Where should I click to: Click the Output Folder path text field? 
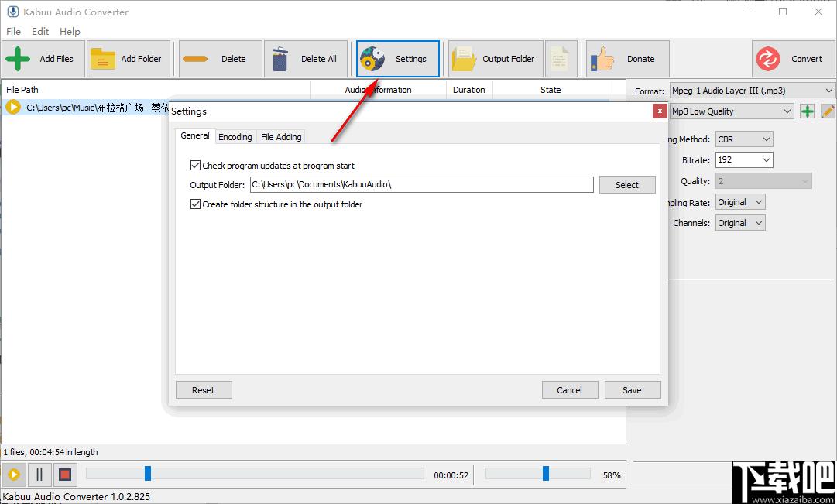pos(422,185)
